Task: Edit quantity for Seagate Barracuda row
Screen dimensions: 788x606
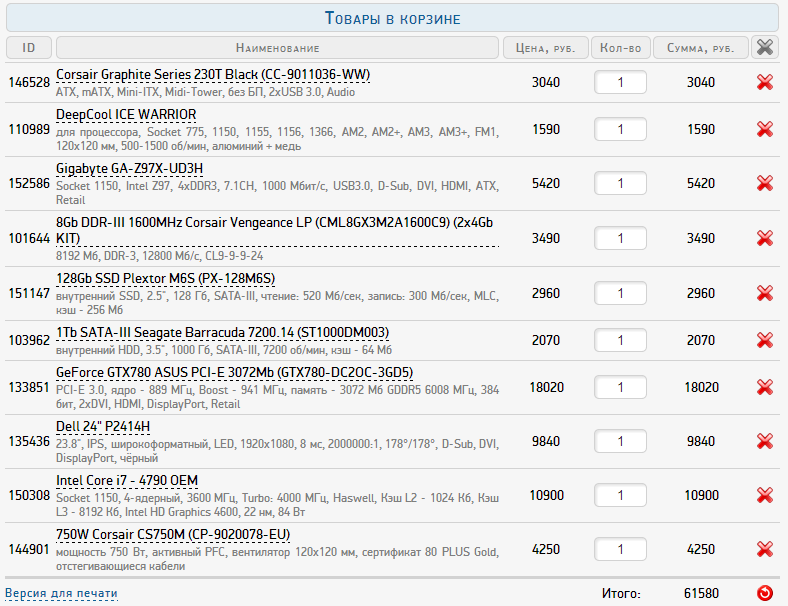Action: (620, 340)
